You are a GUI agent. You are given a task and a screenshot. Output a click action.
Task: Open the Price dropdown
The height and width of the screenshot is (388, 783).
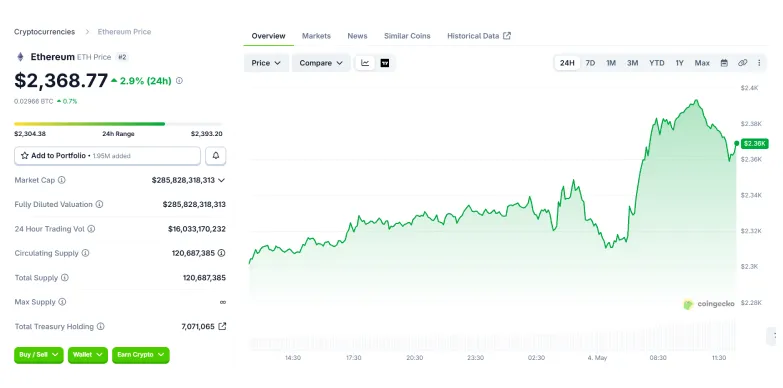coord(266,63)
